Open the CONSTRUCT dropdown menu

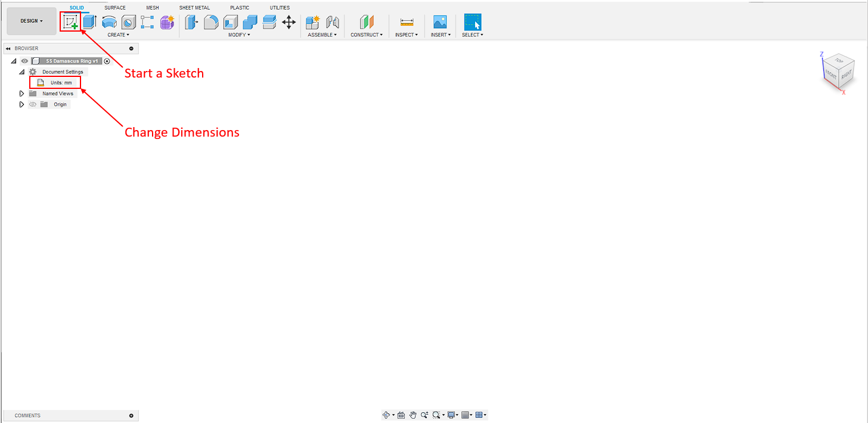point(367,35)
